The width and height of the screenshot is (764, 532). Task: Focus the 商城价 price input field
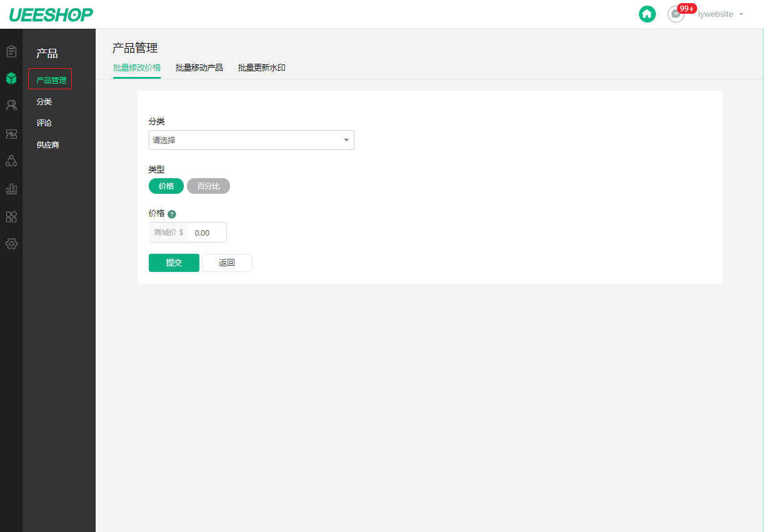tap(207, 233)
